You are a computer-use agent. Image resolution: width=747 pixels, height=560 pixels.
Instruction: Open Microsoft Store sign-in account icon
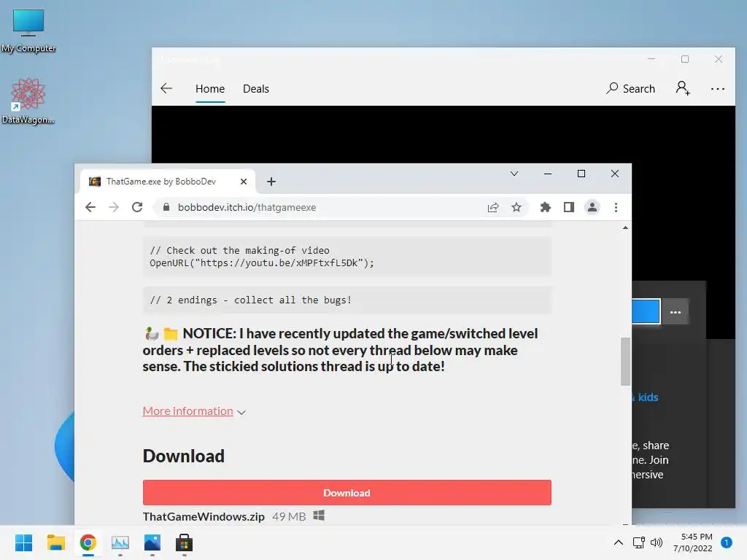[683, 88]
